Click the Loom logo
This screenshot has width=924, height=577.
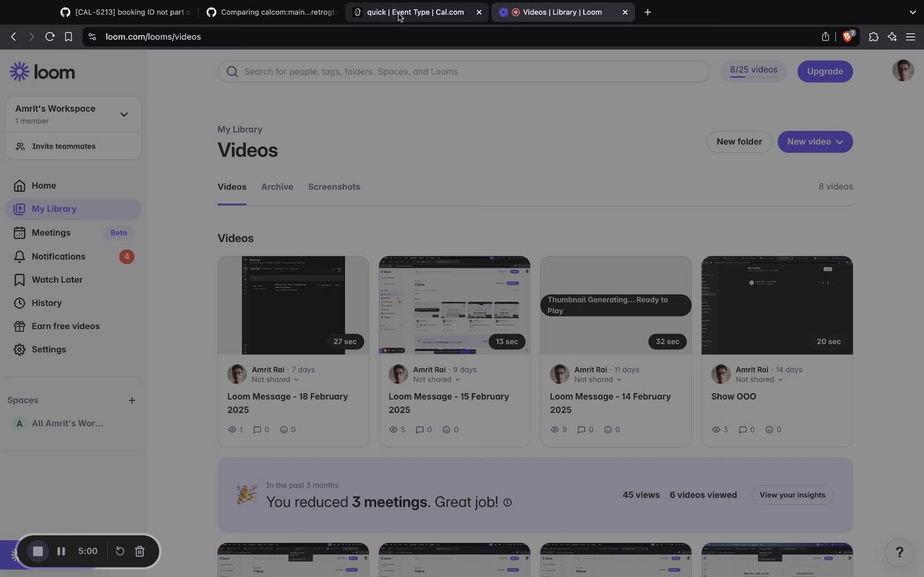42,71
